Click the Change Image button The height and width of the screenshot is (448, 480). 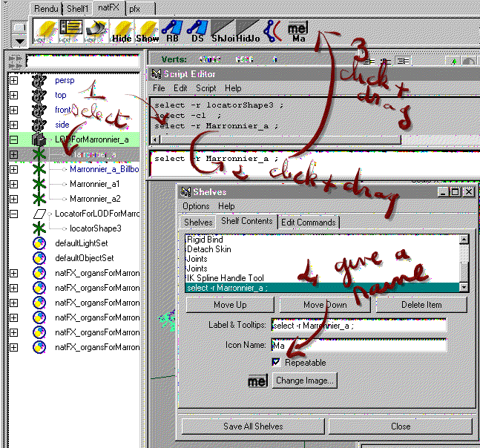(304, 381)
